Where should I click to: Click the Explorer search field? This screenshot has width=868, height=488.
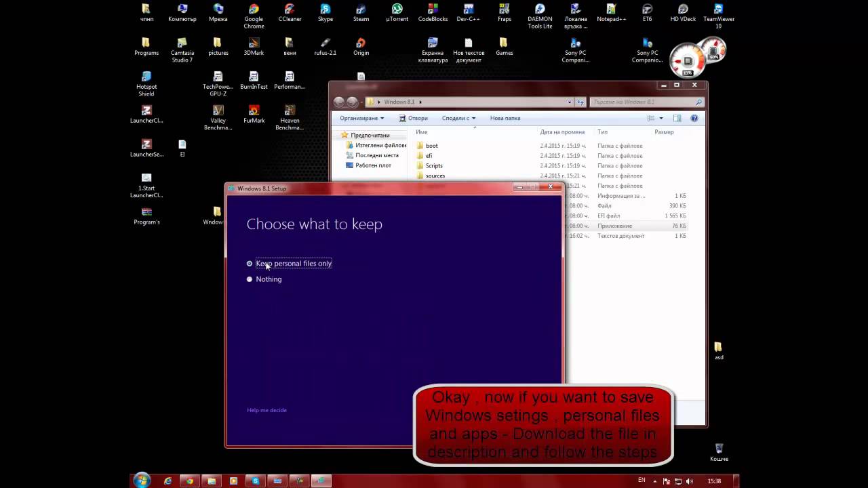(x=646, y=102)
